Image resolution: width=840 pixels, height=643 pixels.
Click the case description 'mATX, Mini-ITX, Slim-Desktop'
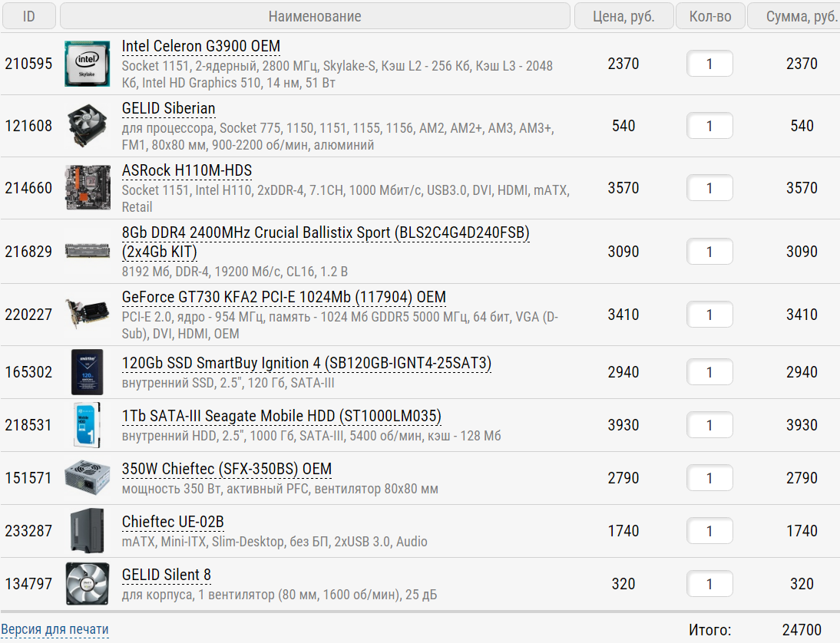click(x=274, y=541)
